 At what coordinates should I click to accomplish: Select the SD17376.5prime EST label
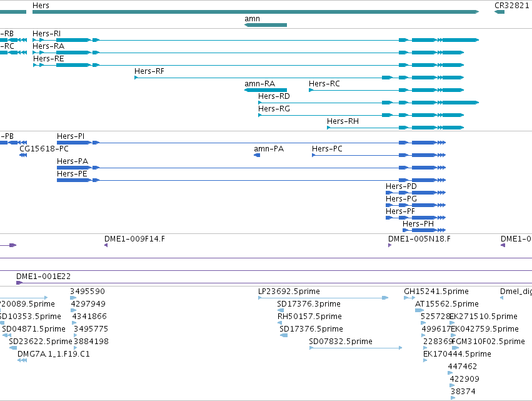[311, 329]
